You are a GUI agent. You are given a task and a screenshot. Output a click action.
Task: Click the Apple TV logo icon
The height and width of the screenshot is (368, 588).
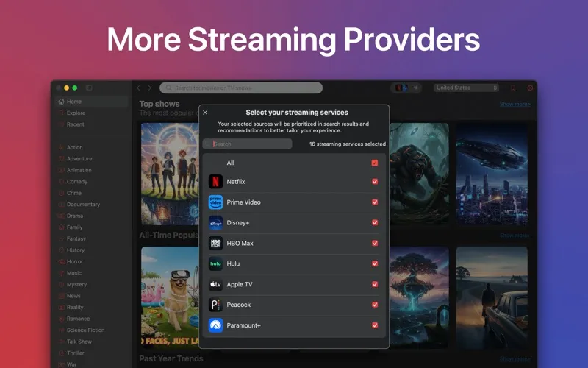[215, 284]
